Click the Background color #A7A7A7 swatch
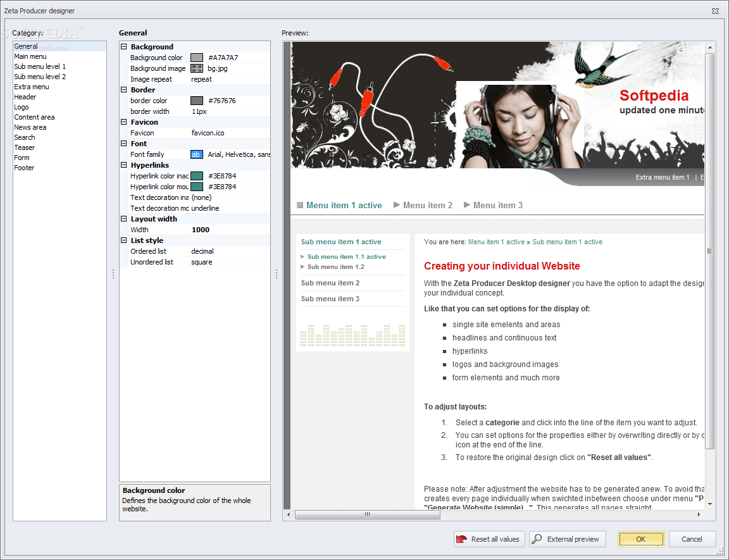 click(197, 58)
